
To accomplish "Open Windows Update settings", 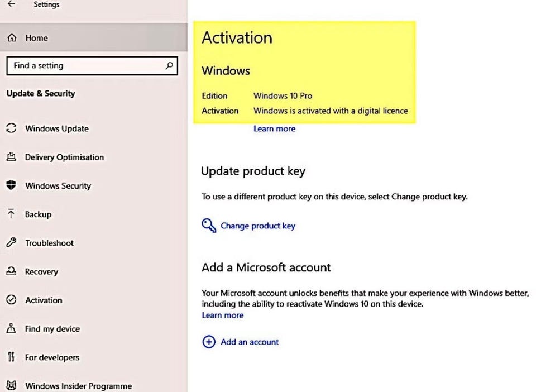I will 57,128.
